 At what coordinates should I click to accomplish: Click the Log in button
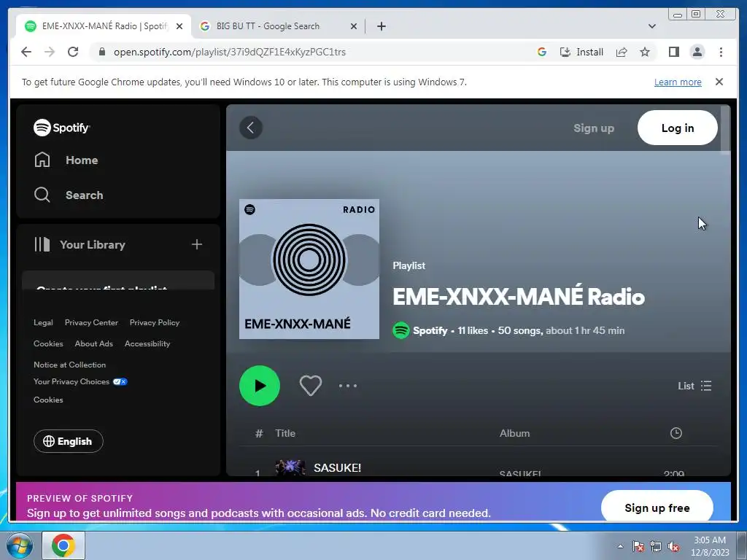pos(677,128)
